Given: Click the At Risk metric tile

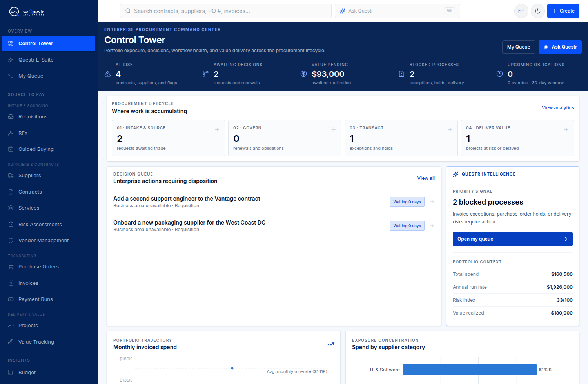Looking at the screenshot, I should point(147,74).
